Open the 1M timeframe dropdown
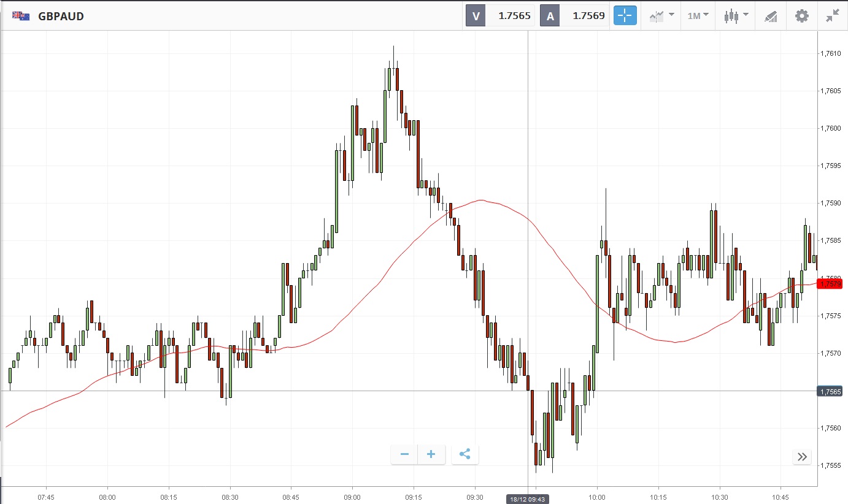848x504 pixels. (x=698, y=16)
